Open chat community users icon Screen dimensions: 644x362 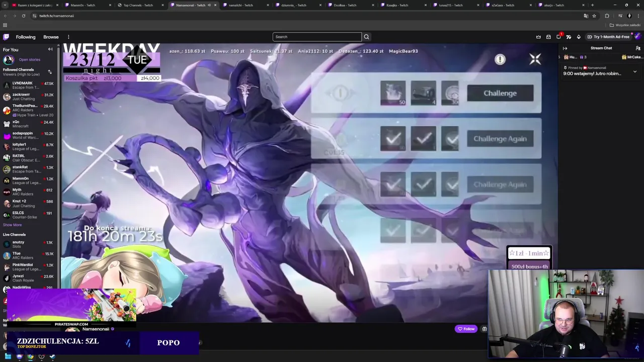638,48
